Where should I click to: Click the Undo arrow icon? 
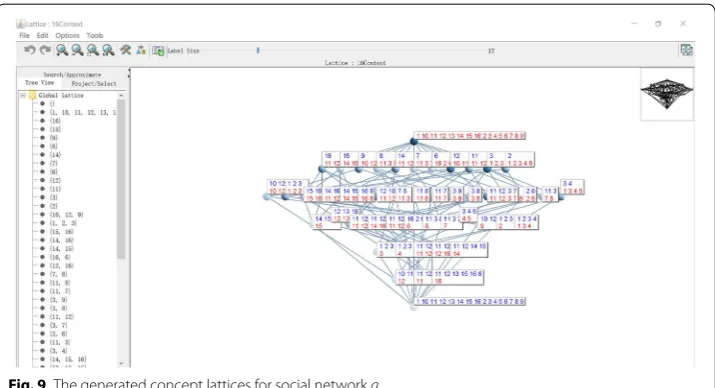(x=30, y=50)
